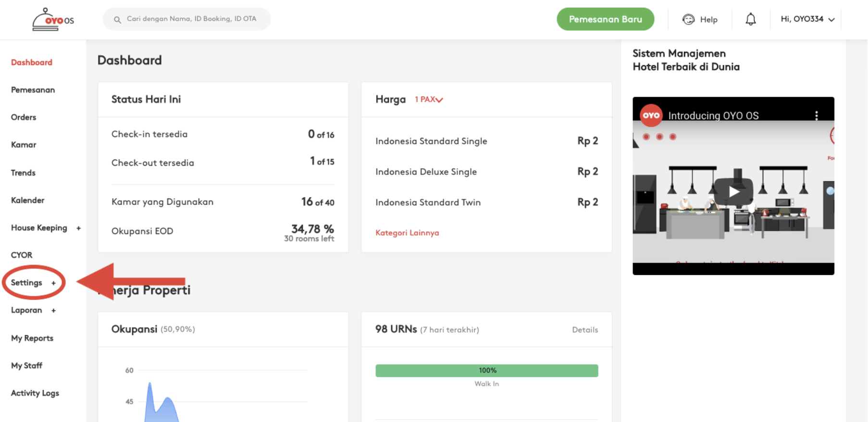868x422 pixels.
Task: Open Trends in sidebar
Action: 23,173
